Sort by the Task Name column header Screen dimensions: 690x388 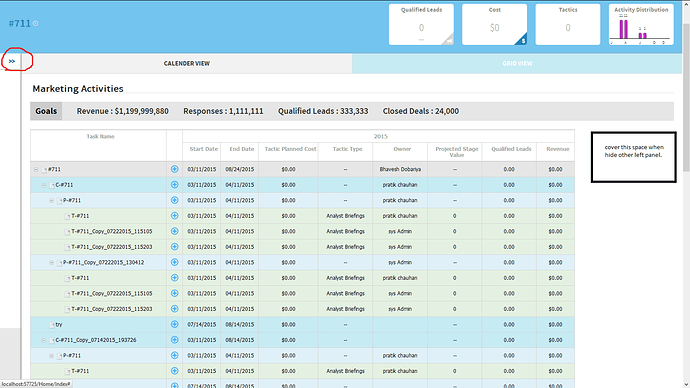coord(100,136)
